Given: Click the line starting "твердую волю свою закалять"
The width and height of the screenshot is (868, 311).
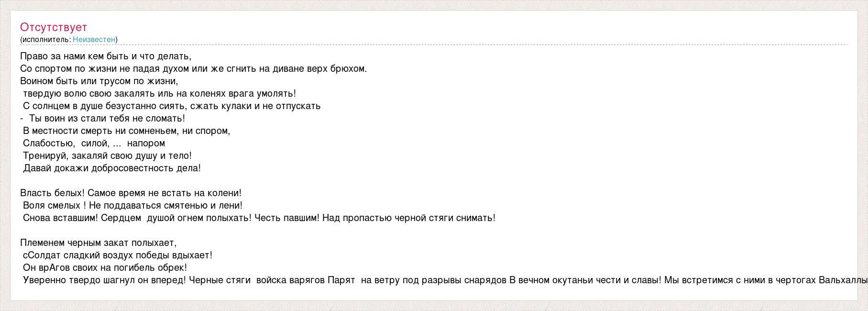Looking at the screenshot, I should [159, 94].
